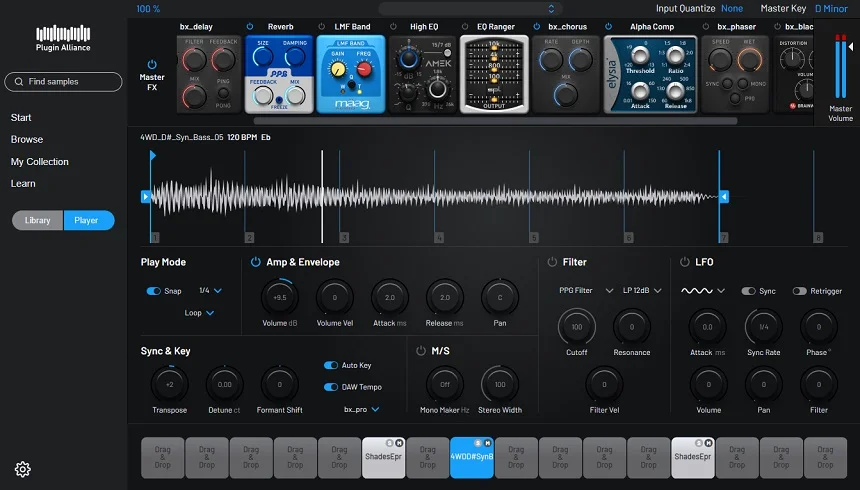
Task: Click the Resonance knob
Action: coord(631,327)
